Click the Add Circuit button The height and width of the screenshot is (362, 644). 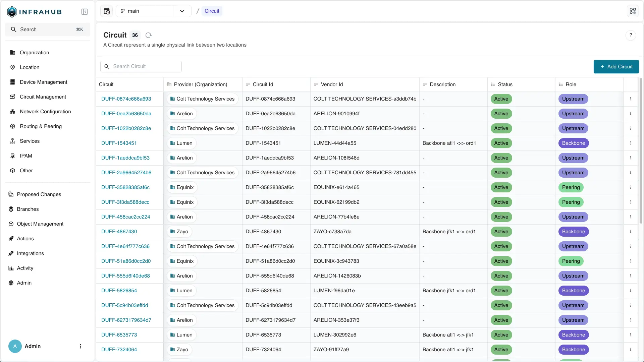(616, 67)
